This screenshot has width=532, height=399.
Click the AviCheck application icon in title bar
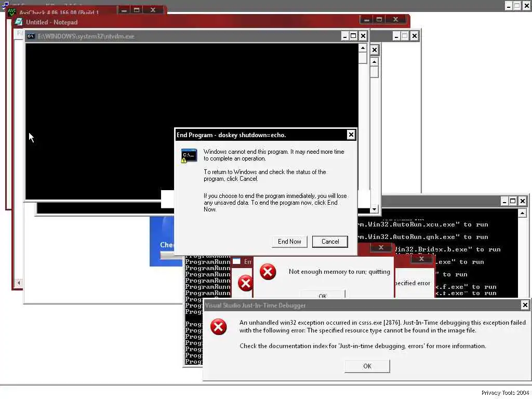pyautogui.click(x=11, y=12)
